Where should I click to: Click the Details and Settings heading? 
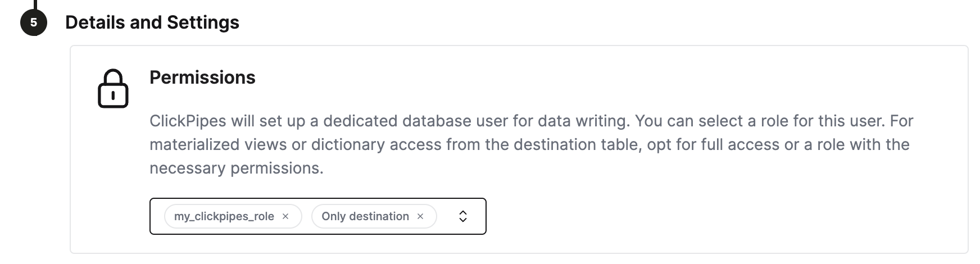pos(152,22)
